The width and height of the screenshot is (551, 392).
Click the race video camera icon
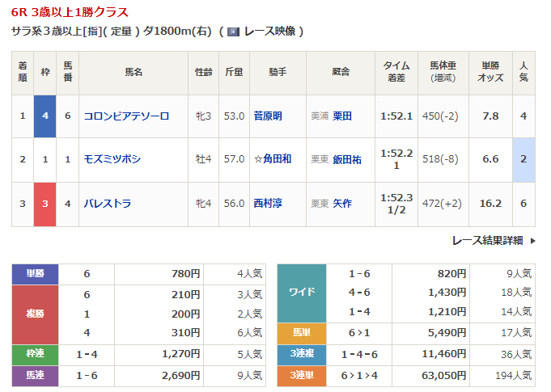pos(233,32)
